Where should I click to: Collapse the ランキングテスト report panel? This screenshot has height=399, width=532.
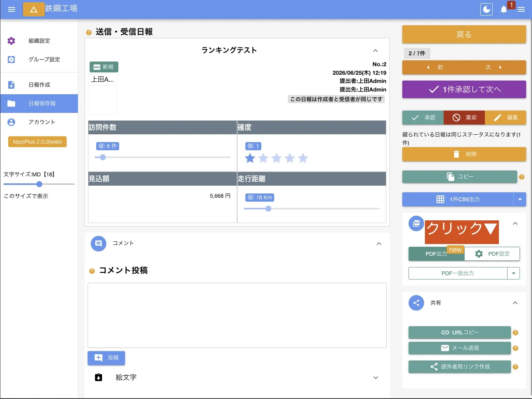pos(375,51)
